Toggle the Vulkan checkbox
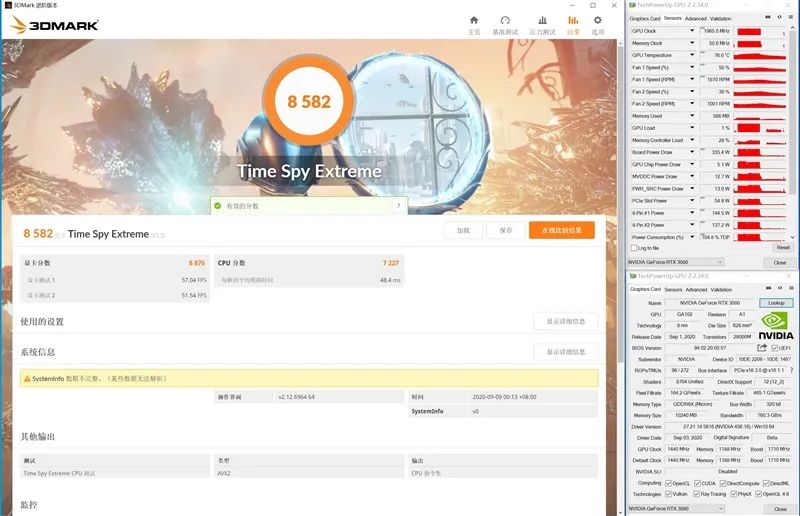 tap(668, 494)
